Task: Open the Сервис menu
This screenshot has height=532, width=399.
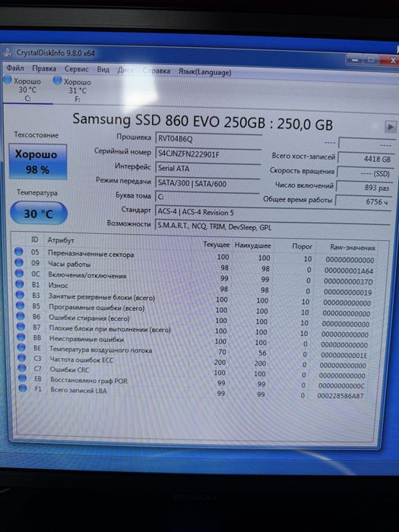Action: (x=77, y=69)
